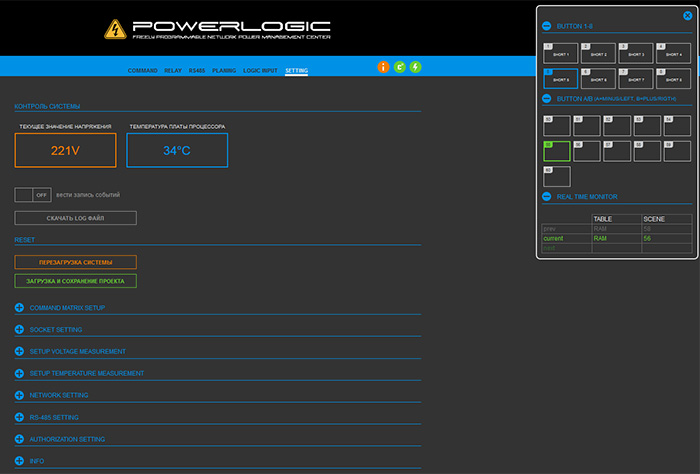Click the 221V voltage readout box
Image resolution: width=700 pixels, height=474 pixels.
click(66, 150)
